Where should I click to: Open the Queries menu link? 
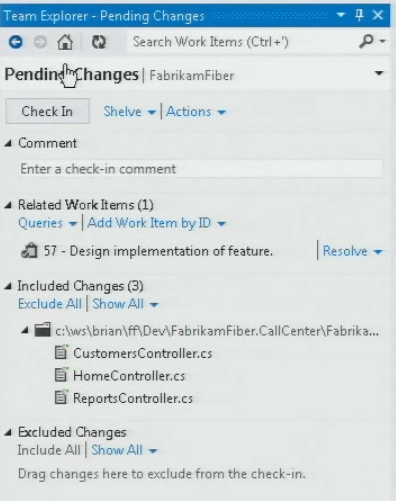[x=47, y=223]
